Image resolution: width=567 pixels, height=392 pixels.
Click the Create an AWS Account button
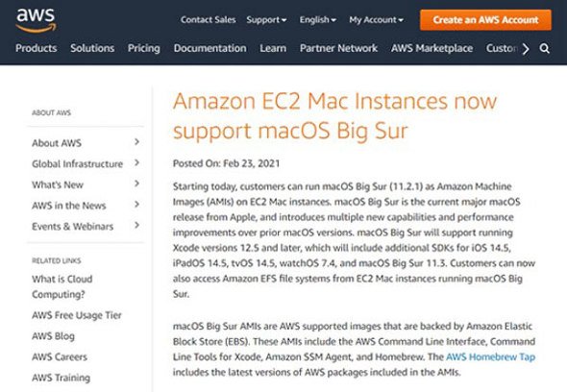pyautogui.click(x=485, y=20)
